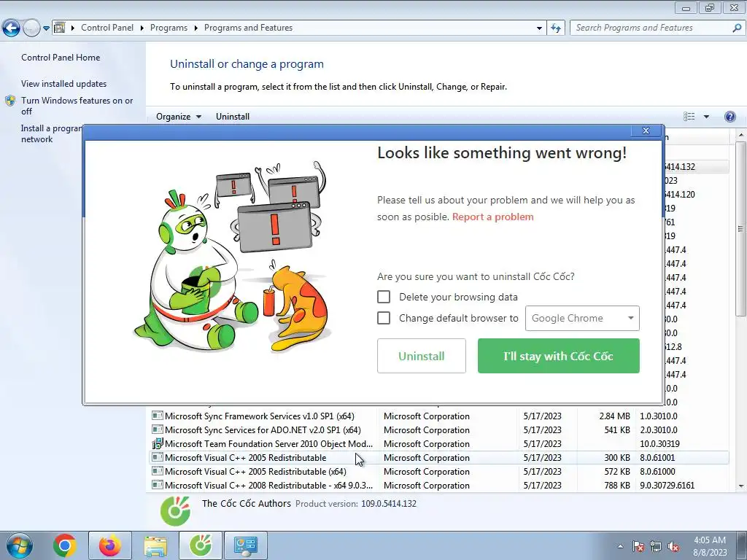Image resolution: width=747 pixels, height=560 pixels.
Task: Select Microsoft Visual C++ 2005 Redistributable (x64)
Action: [x=438, y=472]
